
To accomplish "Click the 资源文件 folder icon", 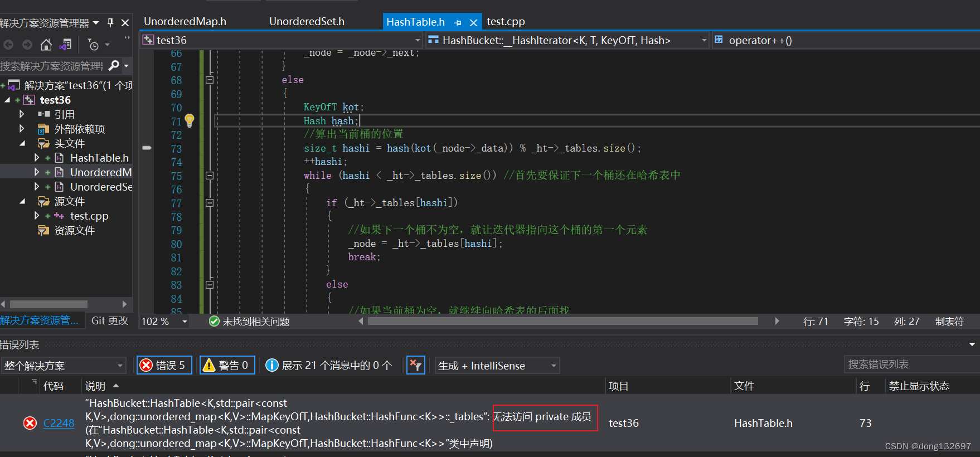I will click(43, 231).
